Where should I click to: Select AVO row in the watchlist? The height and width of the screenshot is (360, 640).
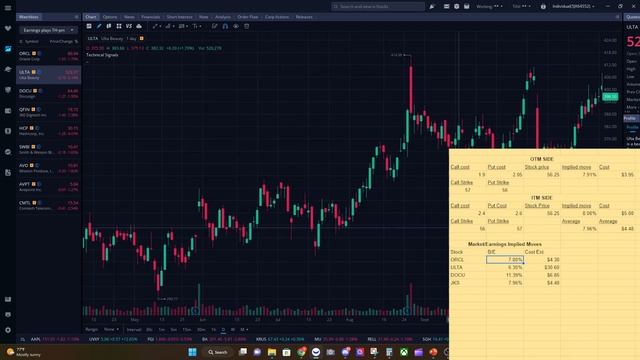49,168
